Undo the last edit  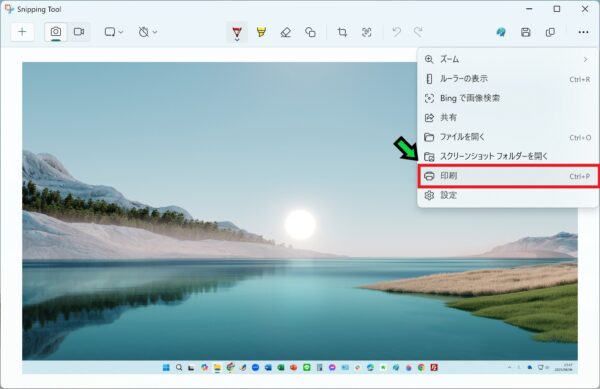click(x=396, y=33)
